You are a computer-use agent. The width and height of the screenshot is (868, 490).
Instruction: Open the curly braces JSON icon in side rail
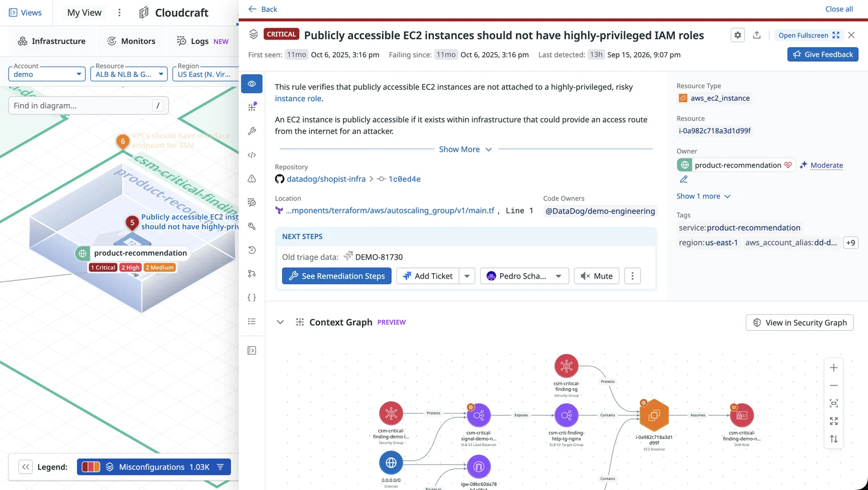252,298
